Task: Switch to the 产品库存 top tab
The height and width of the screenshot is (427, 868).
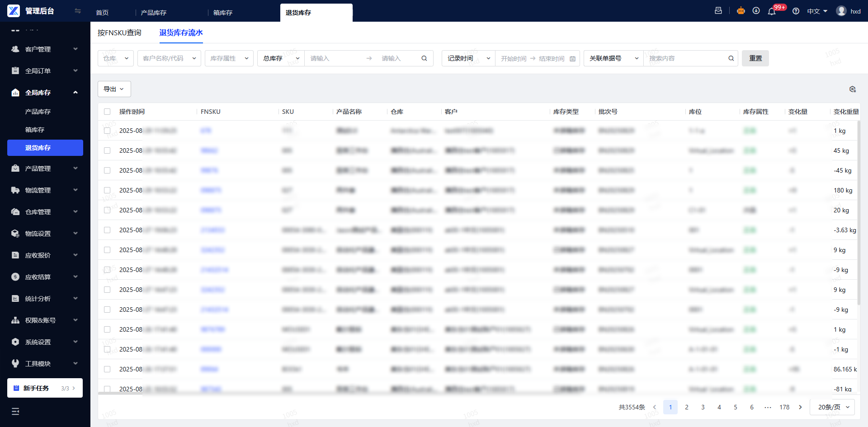Action: 154,13
